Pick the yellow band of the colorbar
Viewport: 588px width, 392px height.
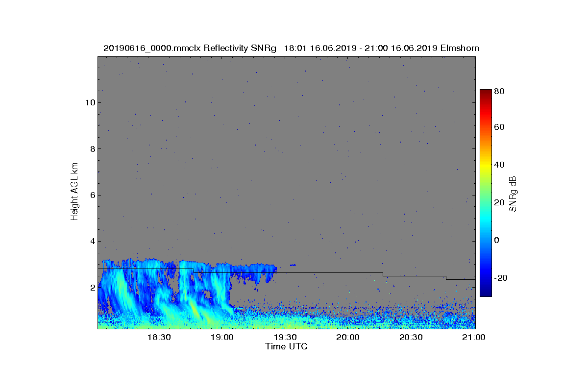click(x=486, y=166)
